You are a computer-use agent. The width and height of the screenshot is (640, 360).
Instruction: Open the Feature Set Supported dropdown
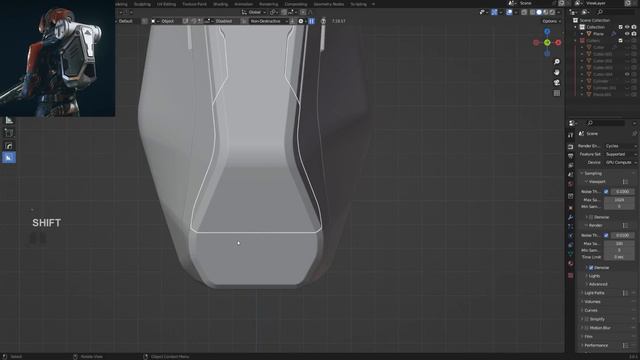(x=620, y=154)
